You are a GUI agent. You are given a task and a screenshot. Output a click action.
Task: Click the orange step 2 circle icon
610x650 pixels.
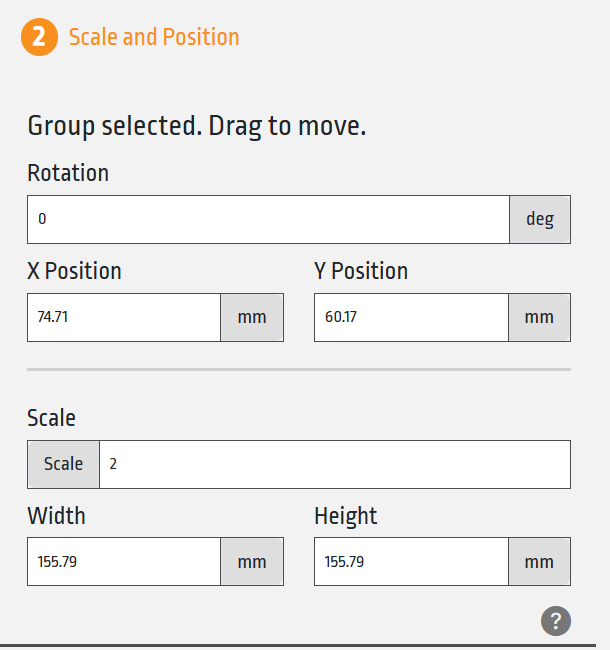pos(39,37)
